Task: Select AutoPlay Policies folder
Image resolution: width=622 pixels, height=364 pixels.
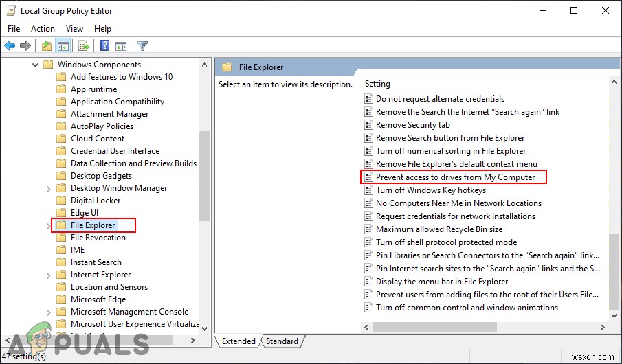Action: pyautogui.click(x=102, y=126)
